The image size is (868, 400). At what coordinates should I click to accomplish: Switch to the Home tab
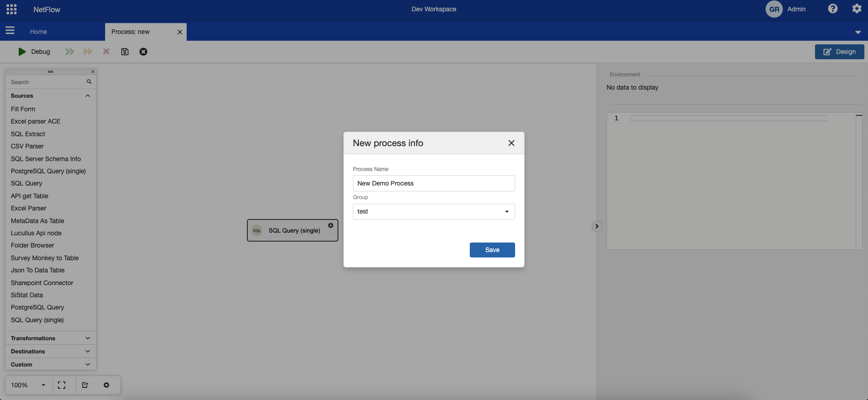pyautogui.click(x=39, y=32)
